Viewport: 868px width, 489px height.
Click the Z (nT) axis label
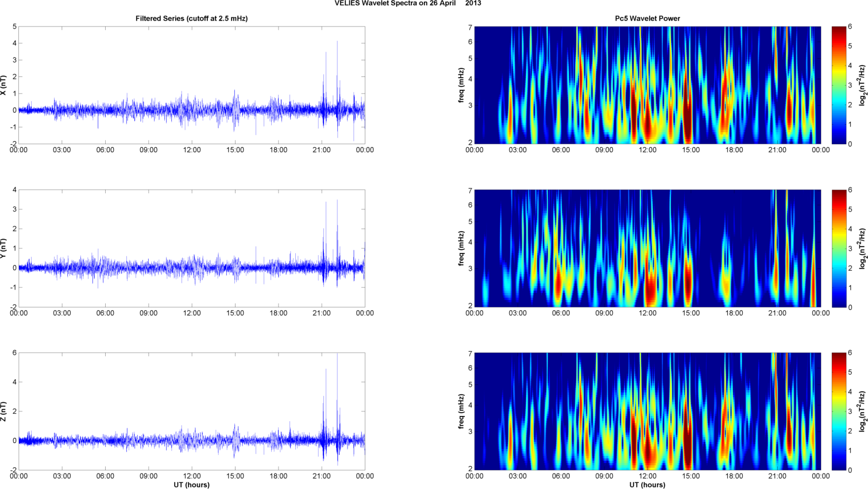[3, 411]
